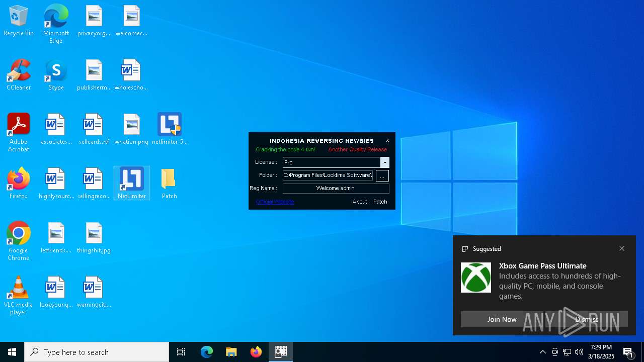Open Firefox from taskbar
The width and height of the screenshot is (644, 362).
click(x=256, y=352)
